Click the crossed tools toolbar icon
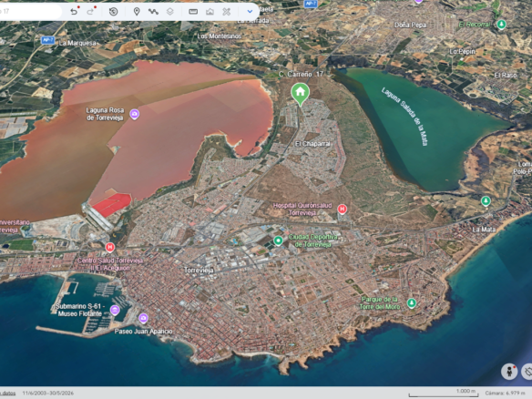This screenshot has width=532, height=399. 226,12
